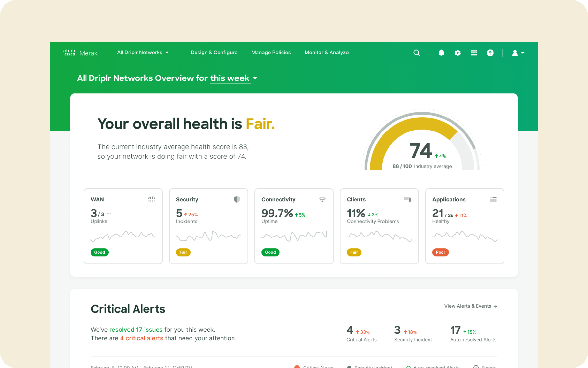Click the Critical Alerts heading
Viewport: 588px width, 368px height.
(x=128, y=309)
